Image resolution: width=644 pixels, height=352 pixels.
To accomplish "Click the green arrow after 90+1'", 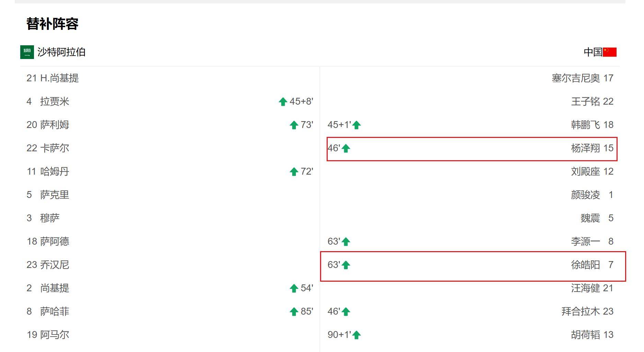I will (356, 335).
